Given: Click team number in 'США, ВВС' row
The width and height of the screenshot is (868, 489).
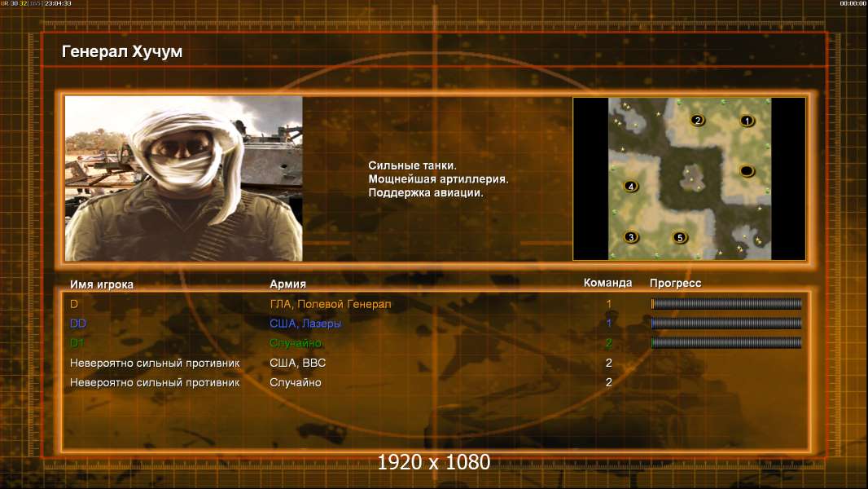Looking at the screenshot, I should (x=609, y=363).
